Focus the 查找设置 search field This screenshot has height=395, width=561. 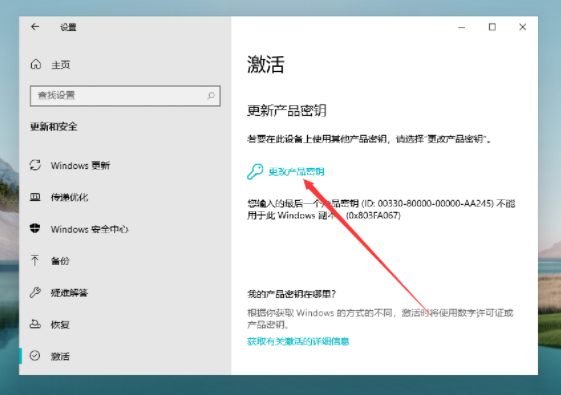pyautogui.click(x=125, y=96)
